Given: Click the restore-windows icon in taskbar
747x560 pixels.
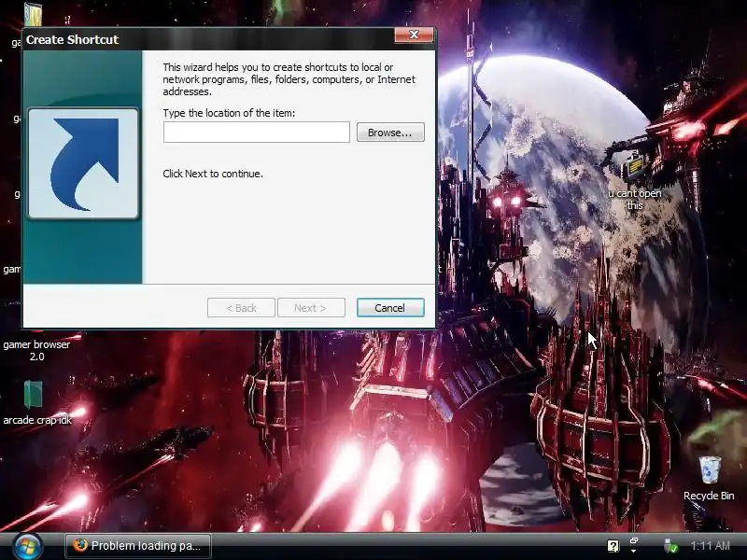Looking at the screenshot, I should click(634, 541).
